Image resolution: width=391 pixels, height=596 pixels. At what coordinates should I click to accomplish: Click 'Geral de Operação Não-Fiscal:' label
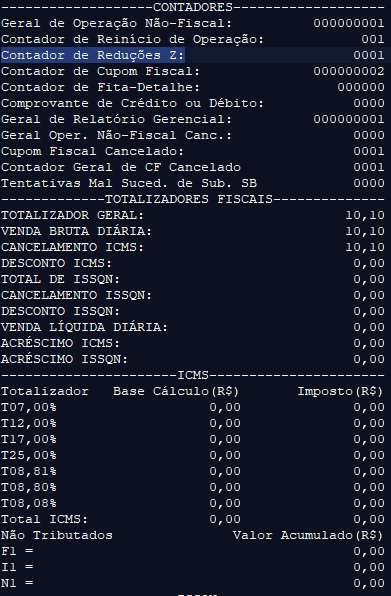coord(116,24)
